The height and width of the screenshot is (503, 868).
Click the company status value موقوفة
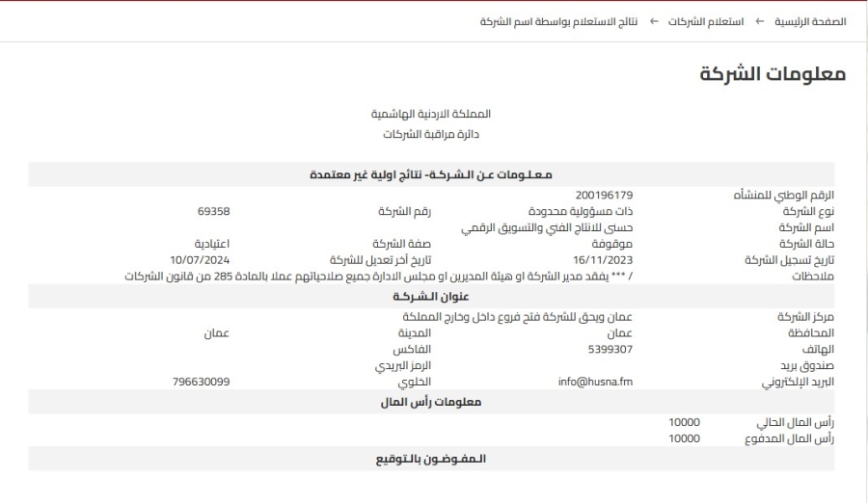click(x=611, y=244)
